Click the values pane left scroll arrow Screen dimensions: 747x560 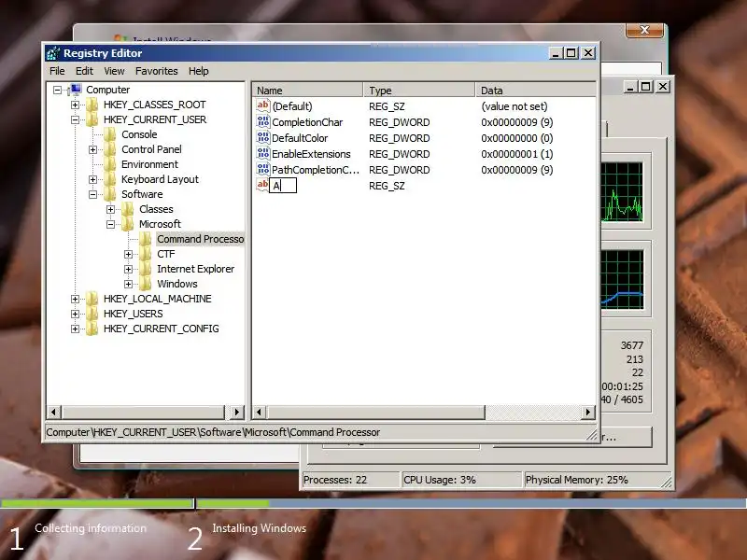point(260,412)
